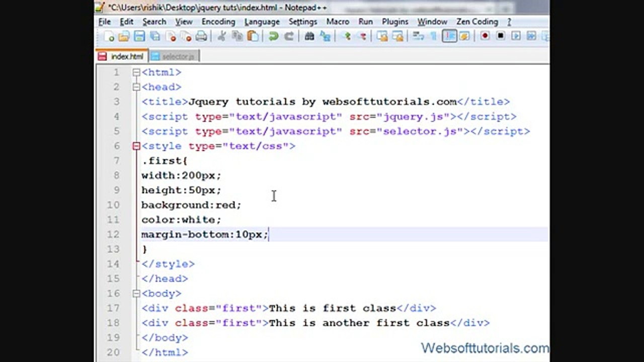Open the Search menu
Screen dimensions: 644x362
click(x=154, y=22)
